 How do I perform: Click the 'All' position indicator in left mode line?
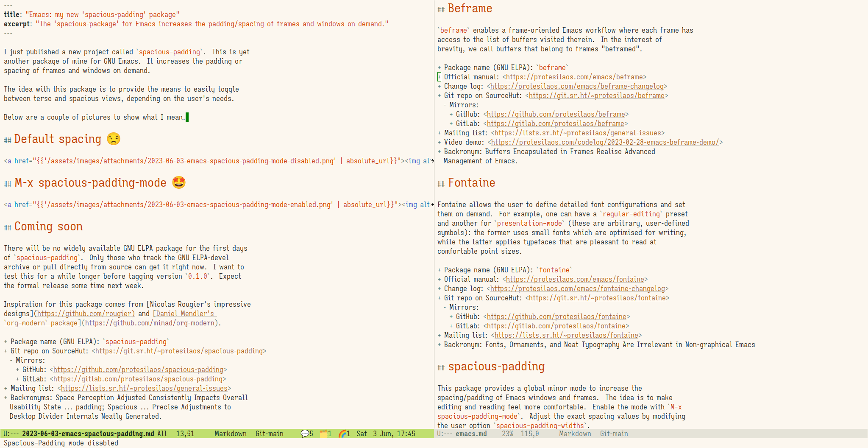162,434
